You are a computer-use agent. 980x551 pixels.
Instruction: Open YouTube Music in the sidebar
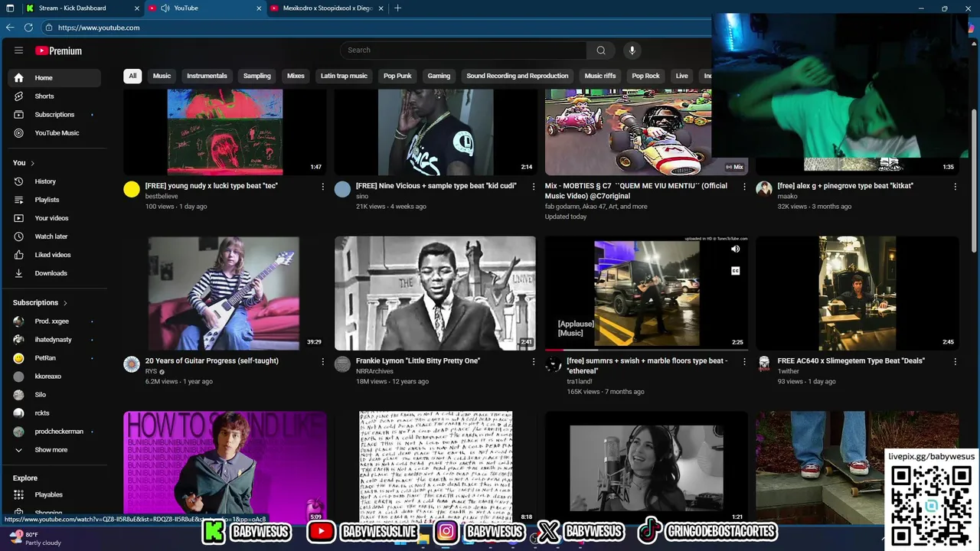54,133
